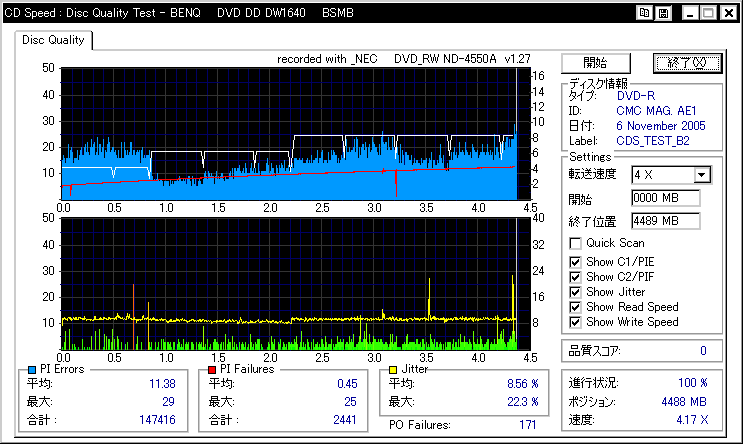Open the 転送速度 4 X speed dropdown
743x444 pixels.
pyautogui.click(x=702, y=175)
